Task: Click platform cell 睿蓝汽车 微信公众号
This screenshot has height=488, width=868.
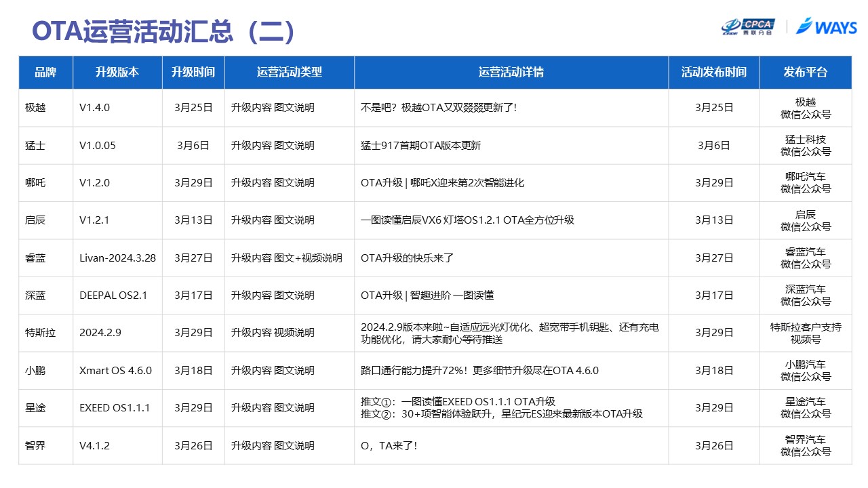Action: point(806,258)
